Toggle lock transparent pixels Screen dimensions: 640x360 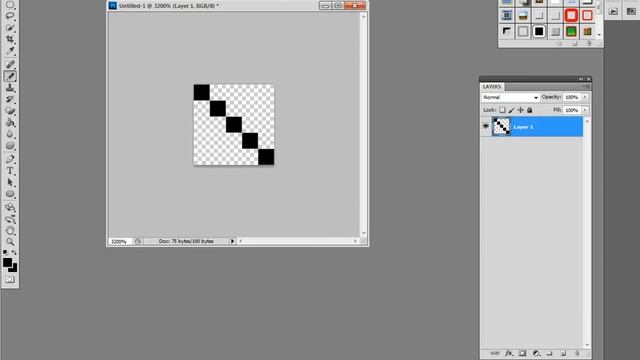(502, 110)
